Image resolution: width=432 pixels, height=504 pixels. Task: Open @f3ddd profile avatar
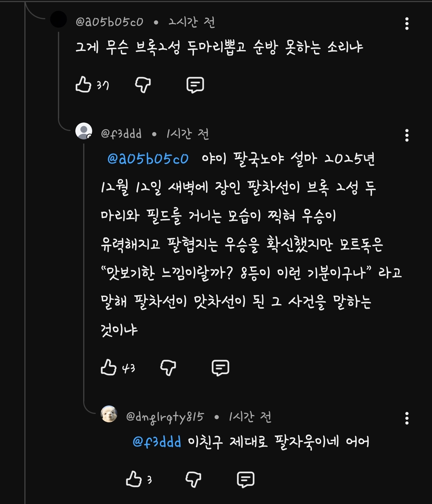click(x=84, y=131)
